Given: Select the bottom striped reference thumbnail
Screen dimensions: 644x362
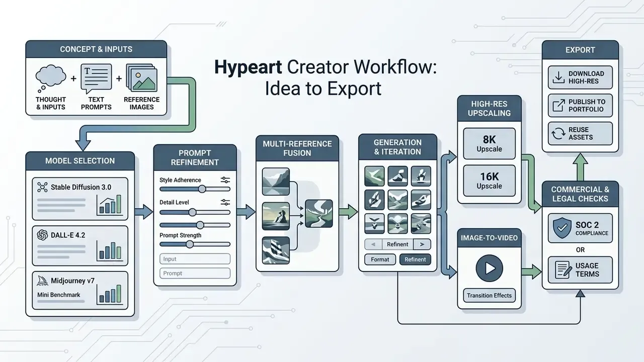Looking at the screenshot, I should pyautogui.click(x=276, y=251).
